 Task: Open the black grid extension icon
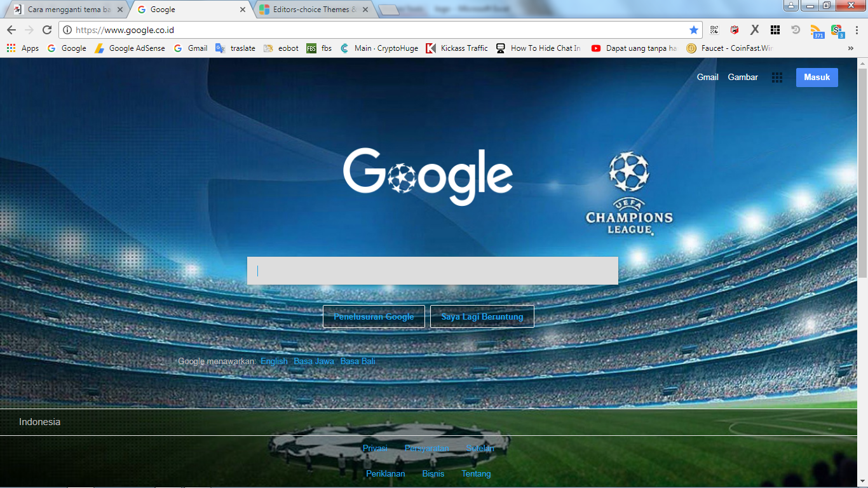tap(775, 30)
